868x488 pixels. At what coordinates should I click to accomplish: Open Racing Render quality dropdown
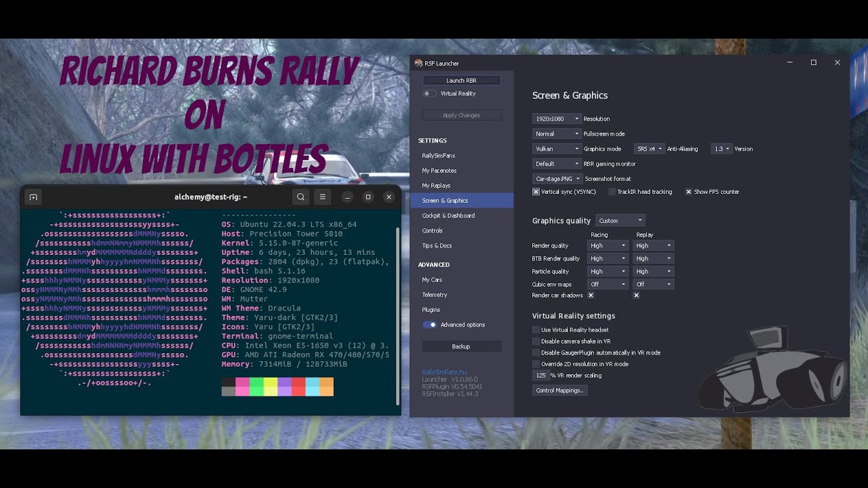tap(608, 246)
